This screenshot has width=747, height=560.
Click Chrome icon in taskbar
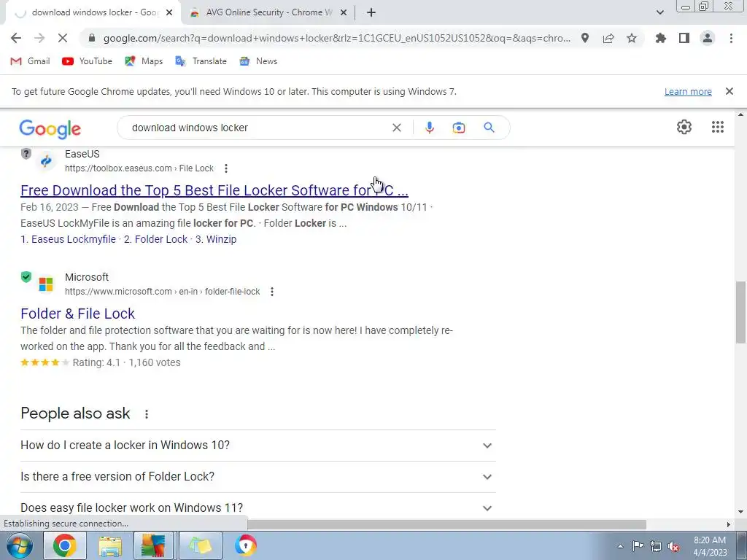click(x=65, y=545)
